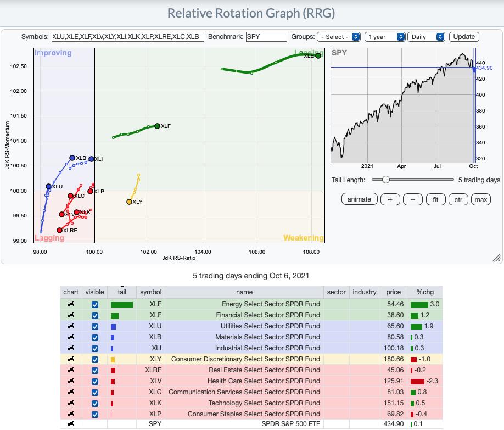Click the ctr button

pyautogui.click(x=458, y=199)
